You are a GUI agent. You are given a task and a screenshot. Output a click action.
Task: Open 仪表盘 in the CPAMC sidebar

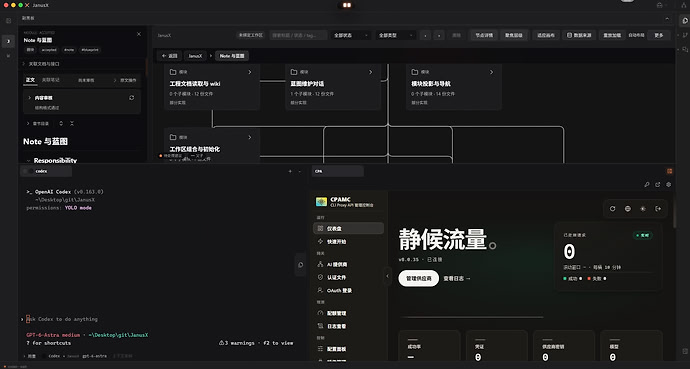click(349, 228)
